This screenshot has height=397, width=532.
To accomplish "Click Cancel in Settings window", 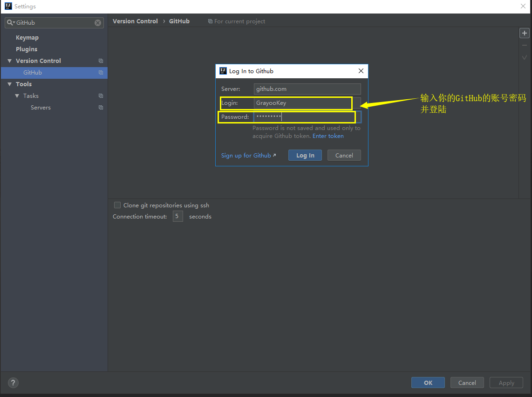I will click(467, 383).
